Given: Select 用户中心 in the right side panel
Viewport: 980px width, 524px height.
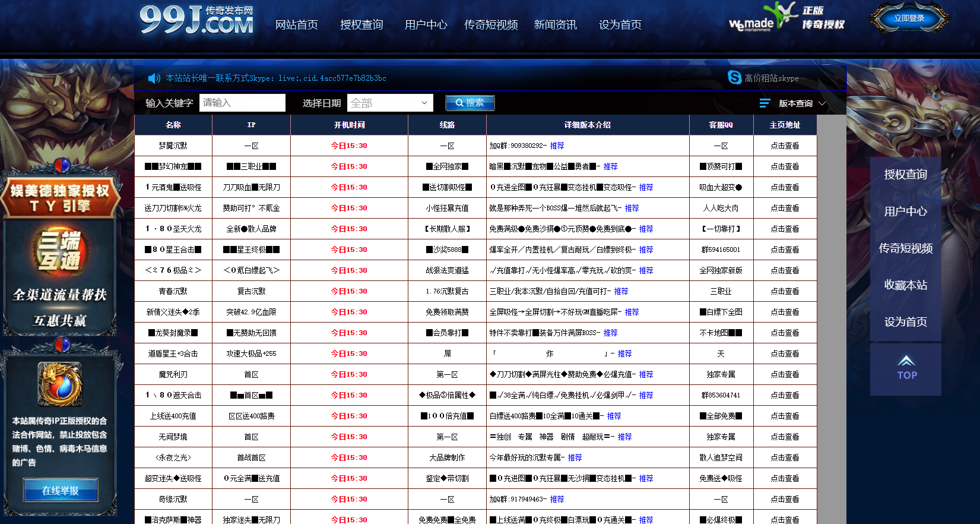Looking at the screenshot, I should 905,212.
